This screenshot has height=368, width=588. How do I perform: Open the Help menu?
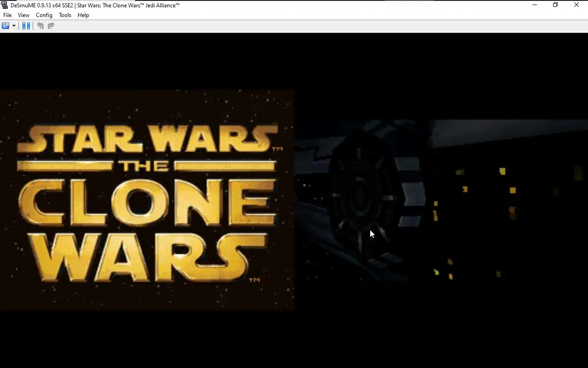point(83,15)
